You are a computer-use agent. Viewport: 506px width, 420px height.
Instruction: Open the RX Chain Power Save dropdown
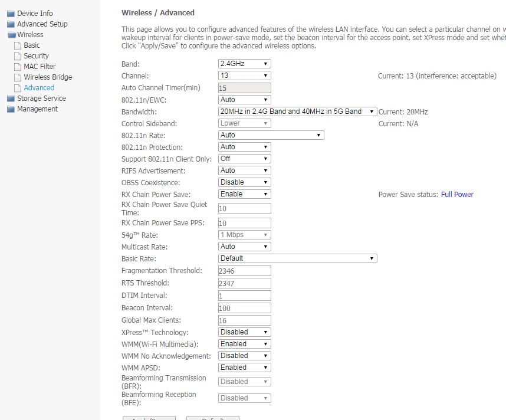point(245,194)
